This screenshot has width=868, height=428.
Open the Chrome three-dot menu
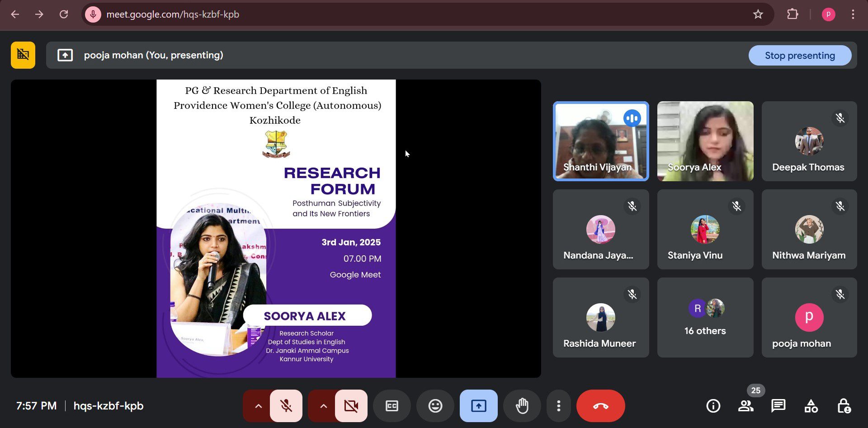[x=853, y=14]
